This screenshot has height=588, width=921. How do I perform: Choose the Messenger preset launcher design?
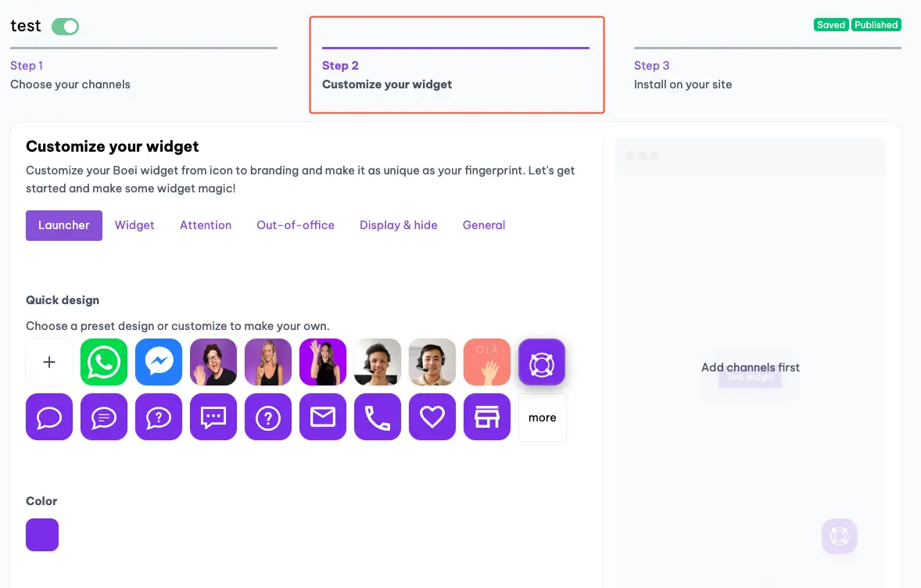[159, 362]
